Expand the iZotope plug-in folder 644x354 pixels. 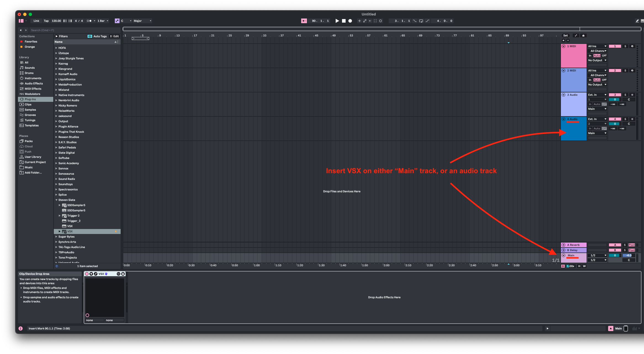56,53
